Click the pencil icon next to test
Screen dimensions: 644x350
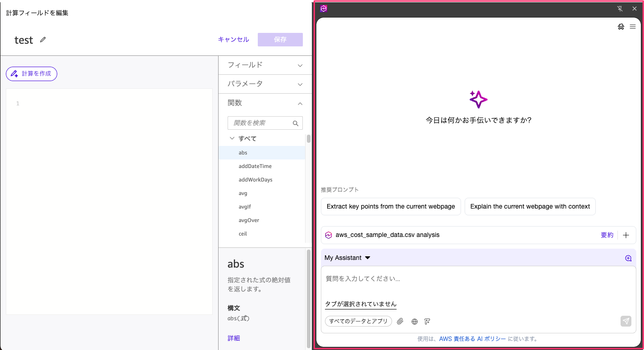pos(43,40)
